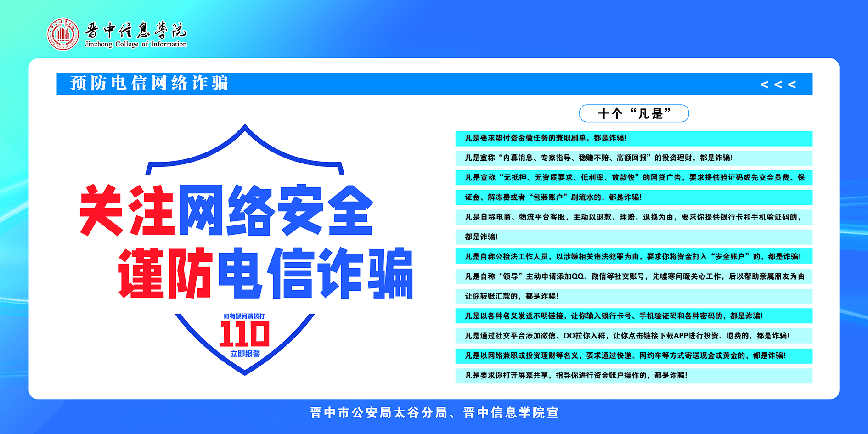The width and height of the screenshot is (868, 434).
Task: Click the "预防电信网络诈骗" header title
Action: click(x=149, y=84)
